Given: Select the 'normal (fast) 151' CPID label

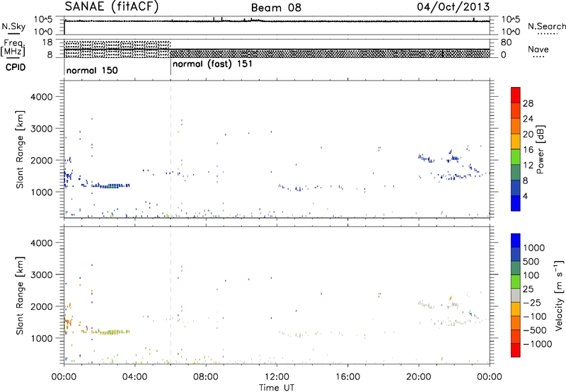Looking at the screenshot, I should (x=213, y=64).
